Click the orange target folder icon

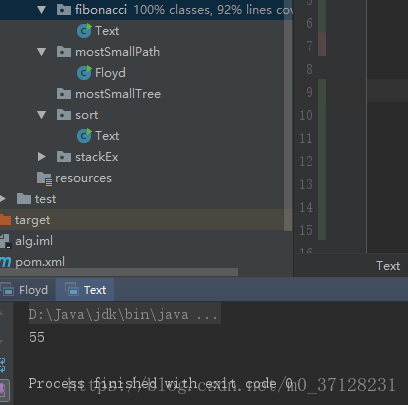coord(5,220)
